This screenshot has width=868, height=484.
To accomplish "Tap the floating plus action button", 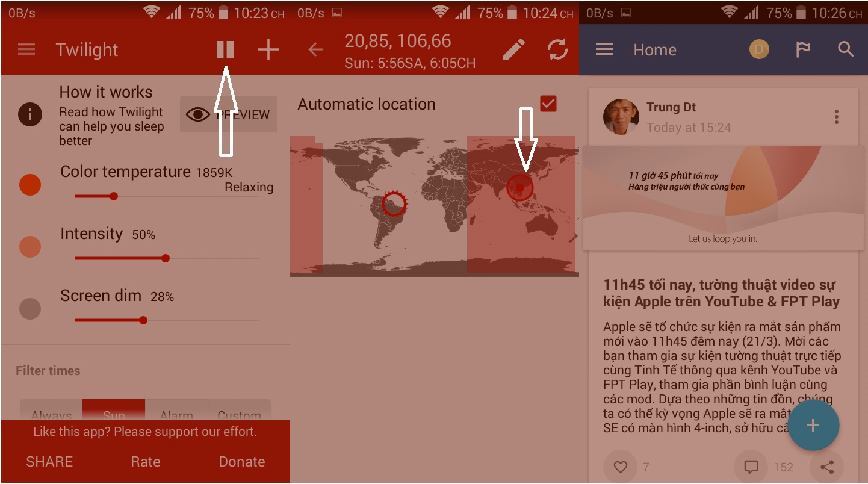I will (813, 426).
